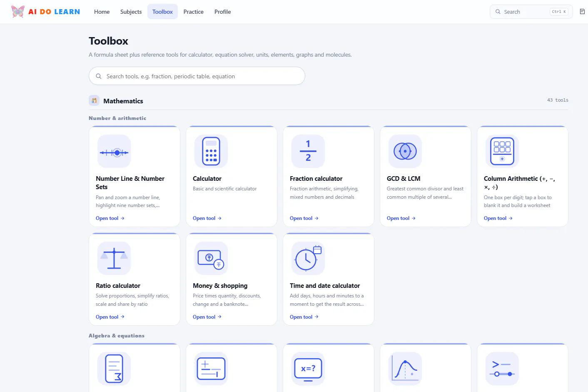Click the top Search box
The width and height of the screenshot is (588, 392).
531,12
